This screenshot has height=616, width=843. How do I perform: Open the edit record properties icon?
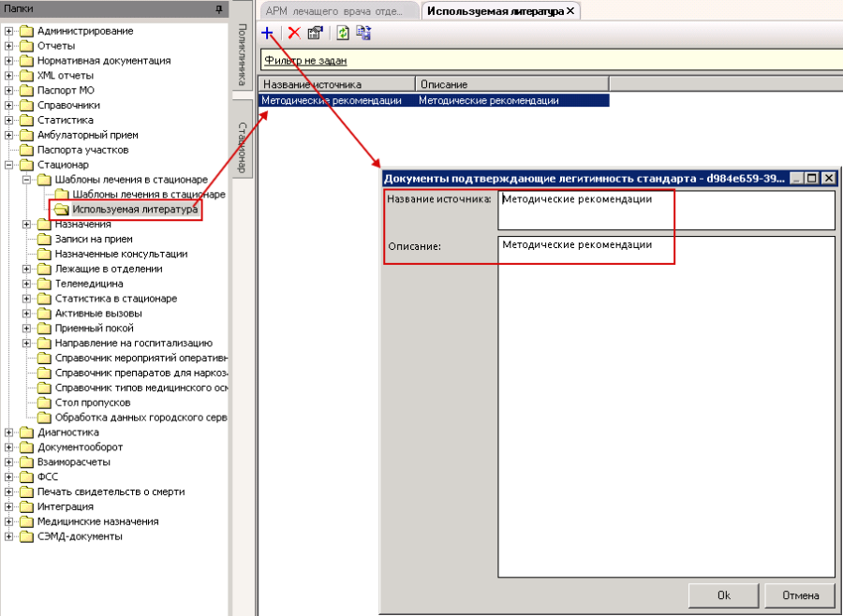[315, 34]
